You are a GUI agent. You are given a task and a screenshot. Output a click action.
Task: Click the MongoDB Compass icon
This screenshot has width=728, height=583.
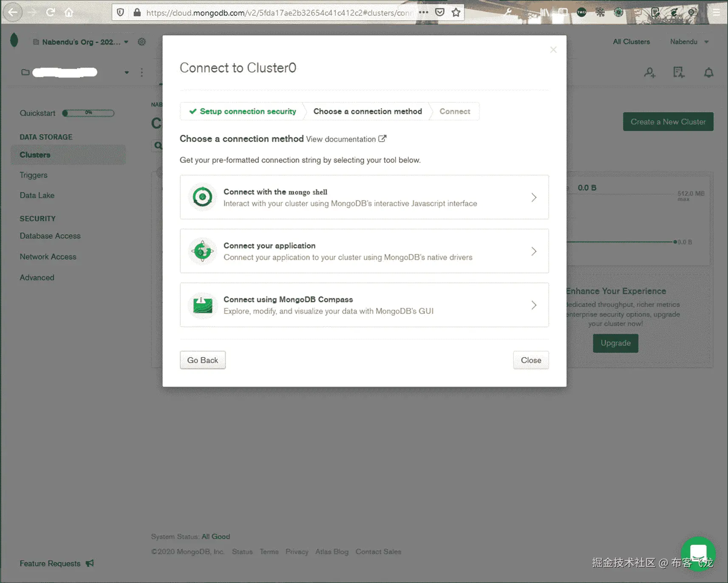coord(202,305)
